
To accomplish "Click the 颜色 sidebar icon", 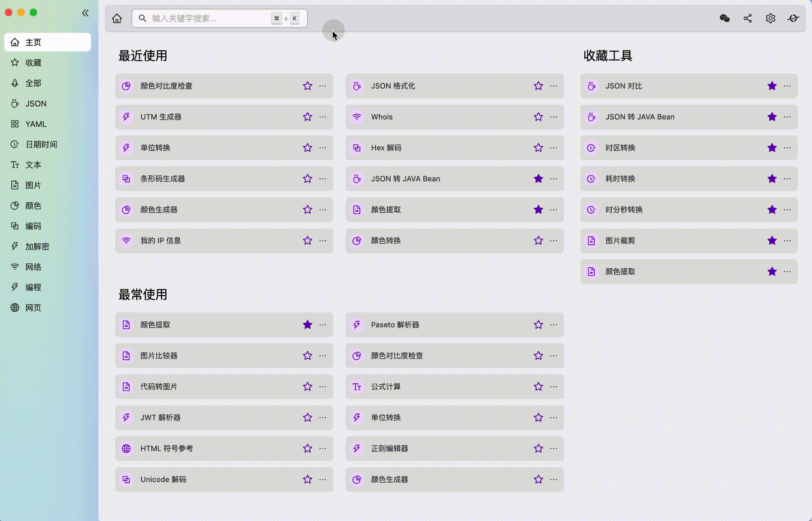I will point(15,205).
